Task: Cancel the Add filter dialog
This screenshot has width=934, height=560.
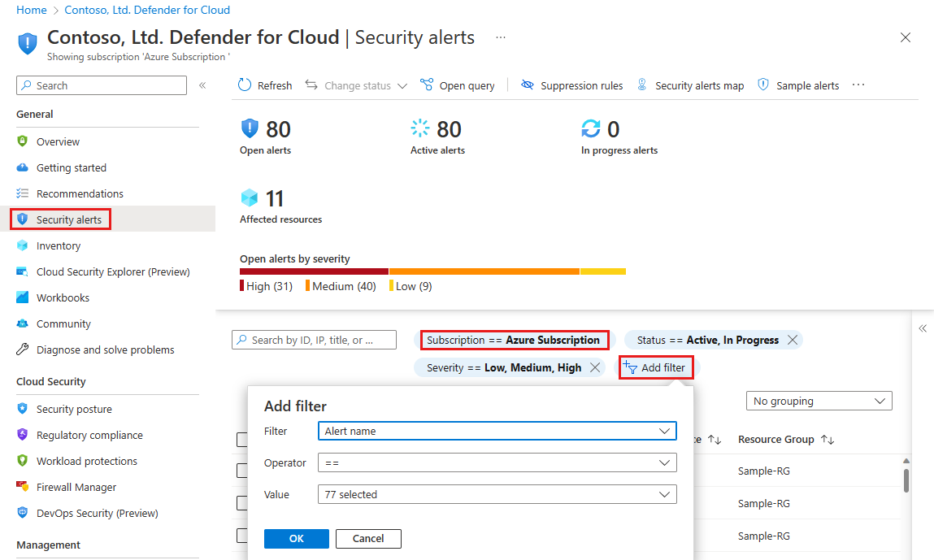Action: click(x=368, y=539)
